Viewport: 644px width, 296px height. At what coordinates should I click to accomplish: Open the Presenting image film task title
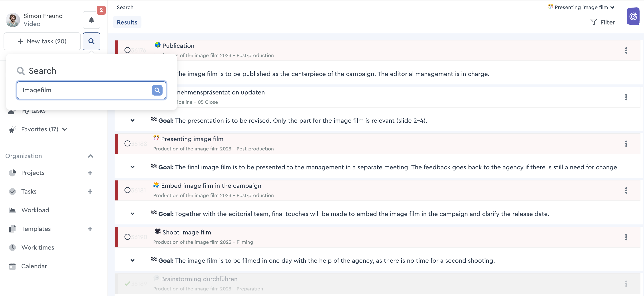tap(192, 139)
